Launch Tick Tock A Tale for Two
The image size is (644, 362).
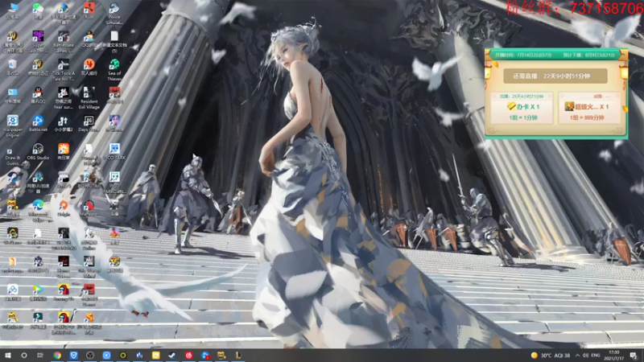64,69
